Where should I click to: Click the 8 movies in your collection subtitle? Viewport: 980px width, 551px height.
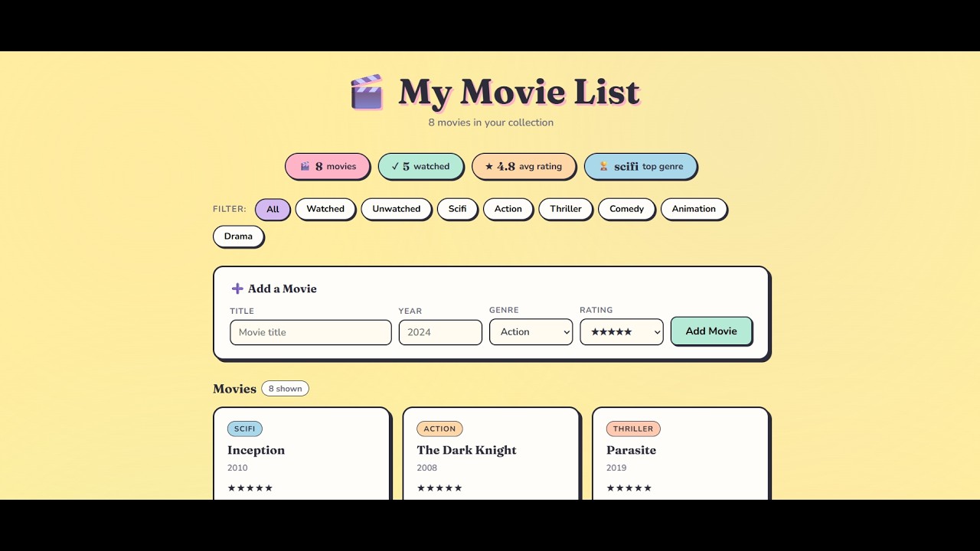491,122
